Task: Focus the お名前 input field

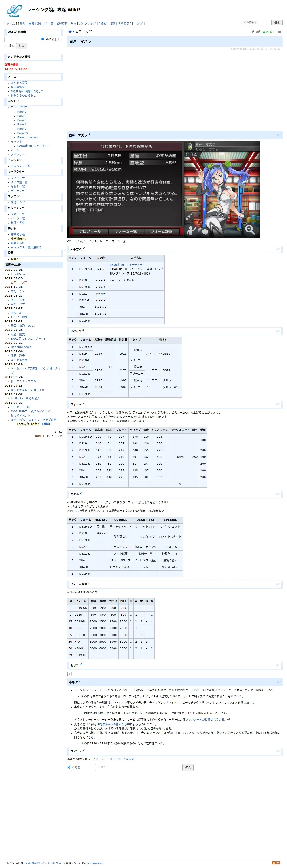Action: [x=83, y=767]
